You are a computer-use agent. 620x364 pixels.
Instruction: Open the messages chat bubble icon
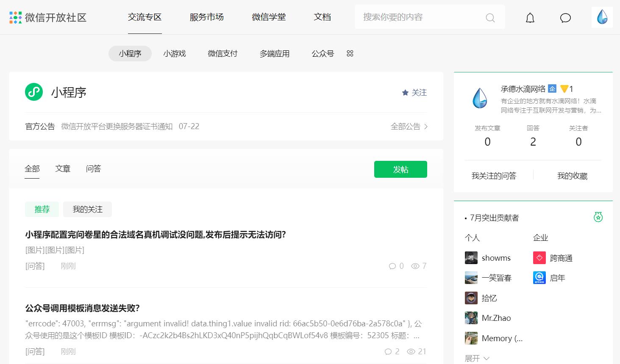coord(565,18)
